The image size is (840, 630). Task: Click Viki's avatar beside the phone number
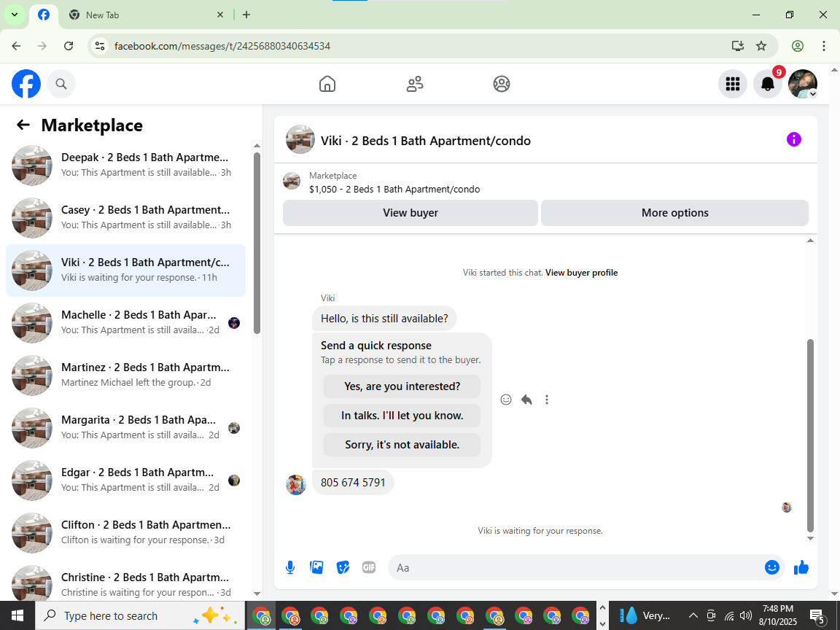click(x=296, y=484)
